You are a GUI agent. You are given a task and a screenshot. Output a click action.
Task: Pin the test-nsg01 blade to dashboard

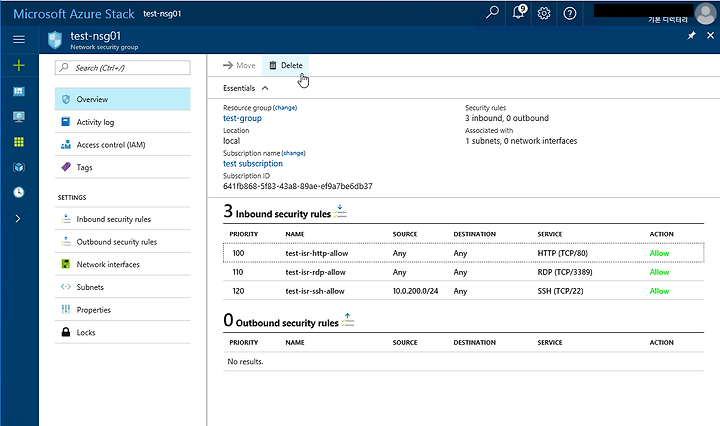(692, 35)
